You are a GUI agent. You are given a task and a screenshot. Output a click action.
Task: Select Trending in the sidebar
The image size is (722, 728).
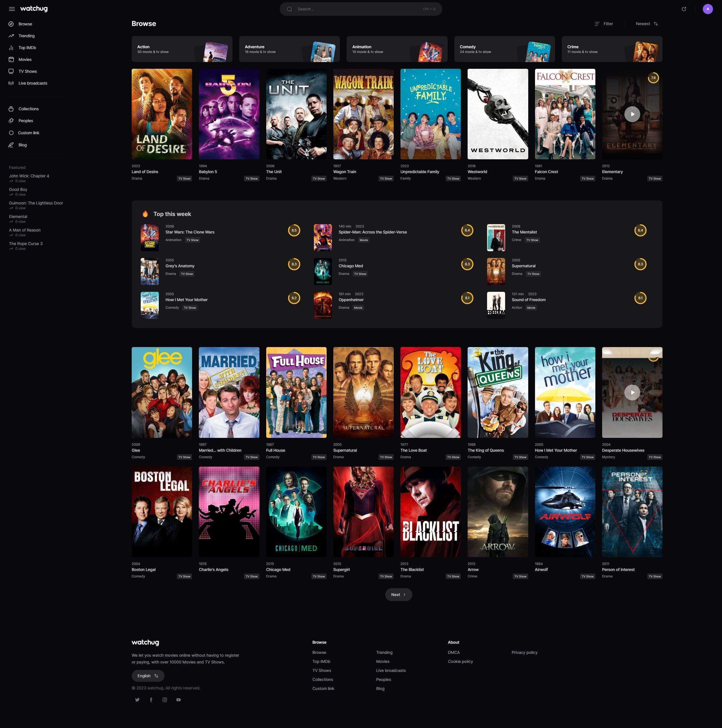pyautogui.click(x=27, y=36)
